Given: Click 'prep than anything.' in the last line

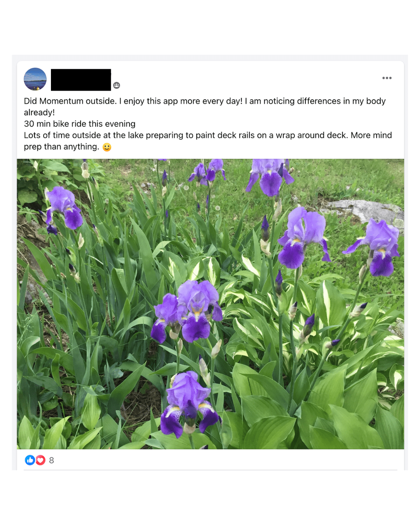Looking at the screenshot, I should point(61,147).
